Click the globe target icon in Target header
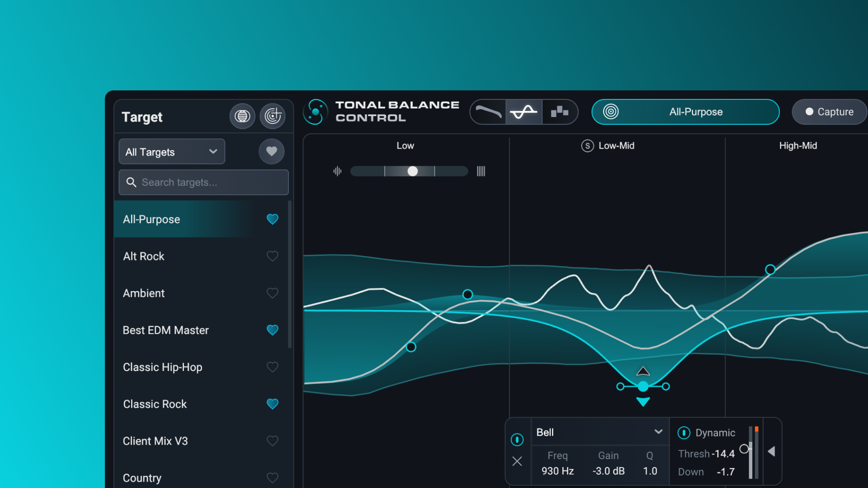Screen dimensions: 868x488 click(x=242, y=117)
